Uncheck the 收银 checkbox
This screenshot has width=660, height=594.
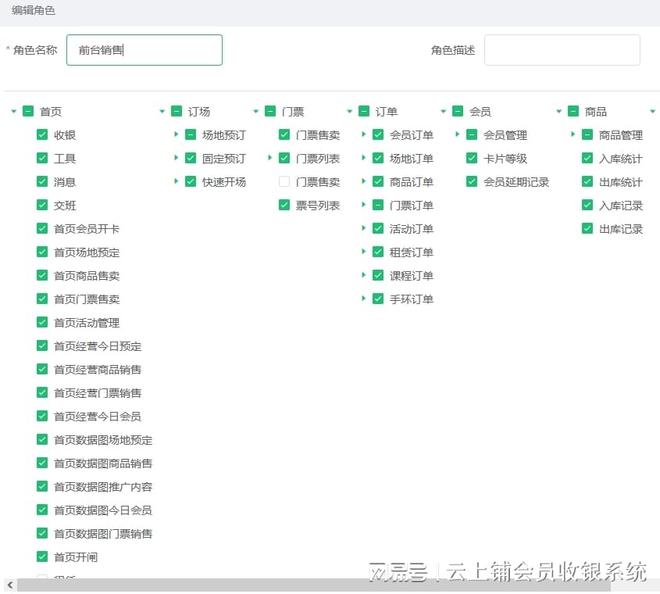[42, 135]
